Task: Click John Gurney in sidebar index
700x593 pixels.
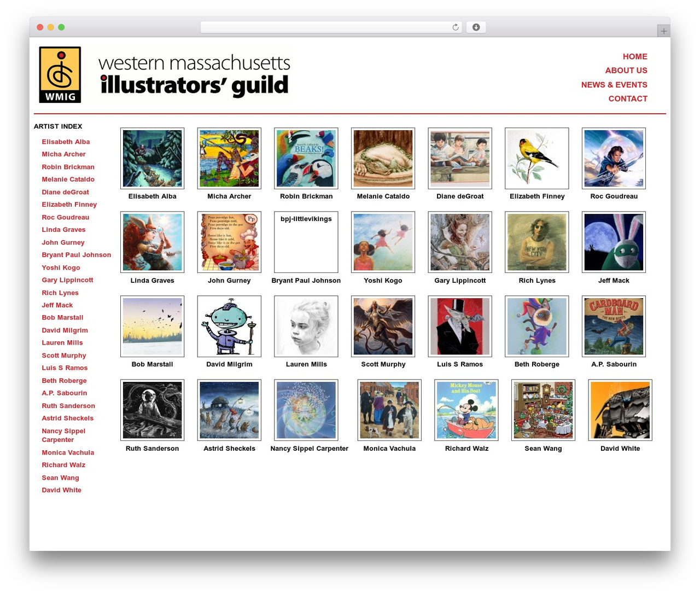Action: [x=63, y=242]
